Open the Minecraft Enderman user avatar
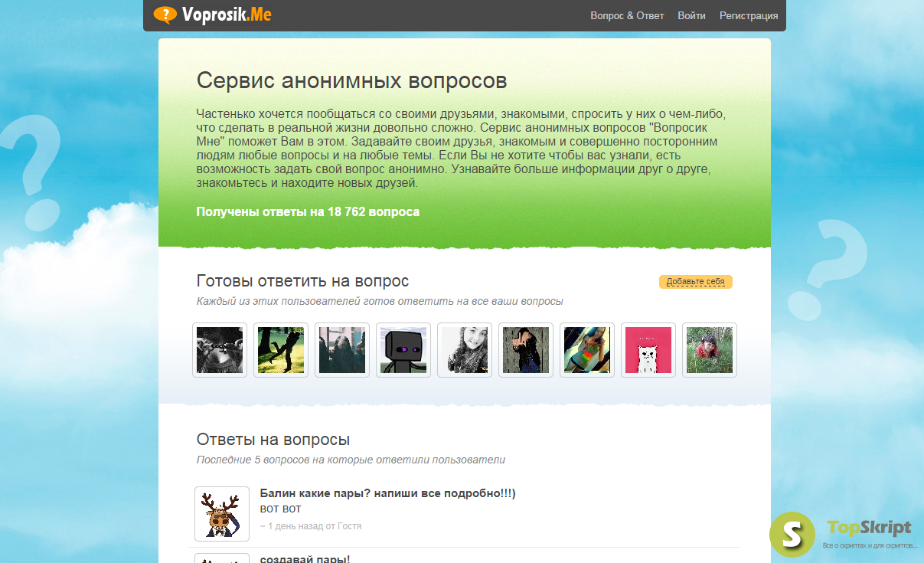Image resolution: width=924 pixels, height=563 pixels. (403, 350)
